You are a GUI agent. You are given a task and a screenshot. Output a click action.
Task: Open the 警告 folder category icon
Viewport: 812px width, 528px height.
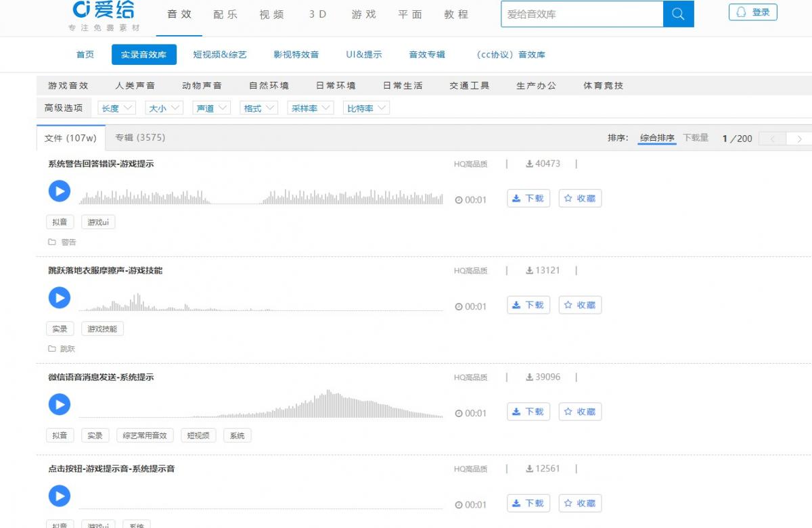click(52, 242)
